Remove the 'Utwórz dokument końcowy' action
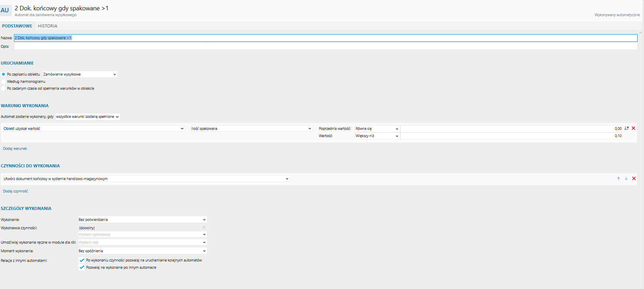This screenshot has width=644, height=289. 634,178
